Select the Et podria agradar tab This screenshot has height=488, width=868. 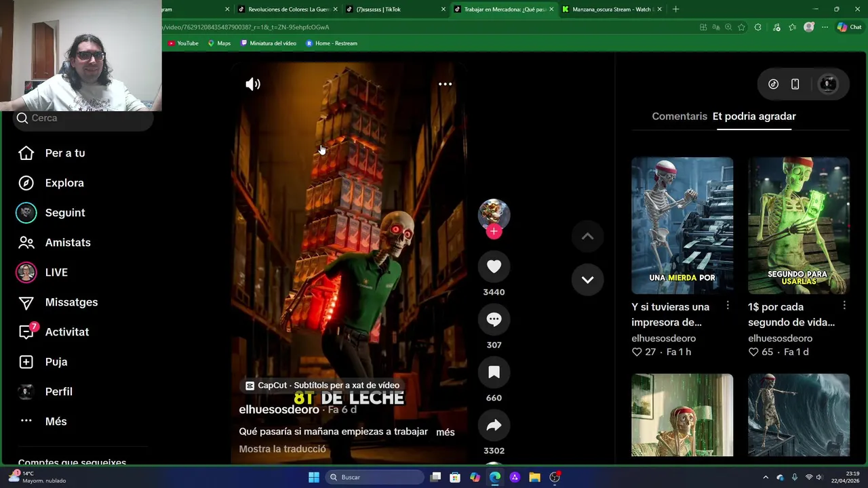pyautogui.click(x=754, y=116)
